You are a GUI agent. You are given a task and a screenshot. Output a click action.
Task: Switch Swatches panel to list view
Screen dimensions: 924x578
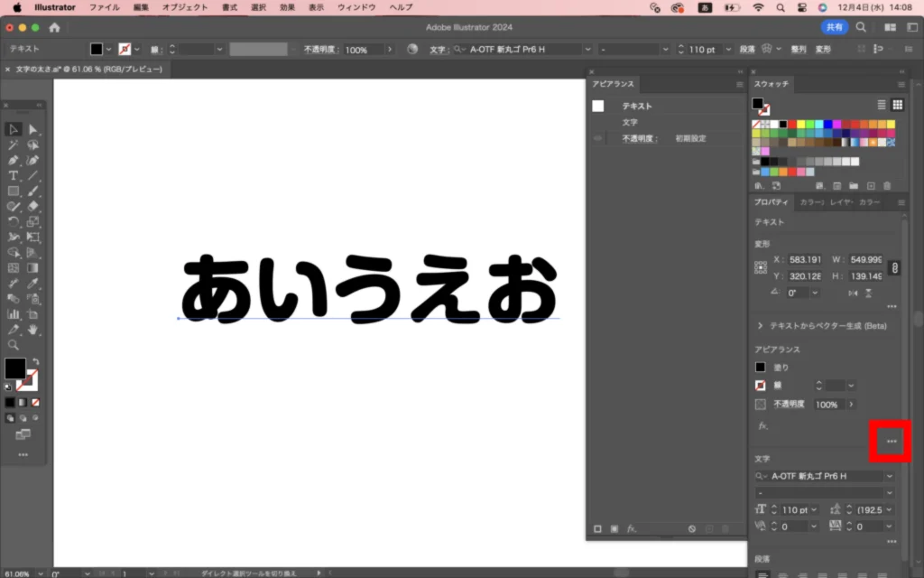(882, 105)
